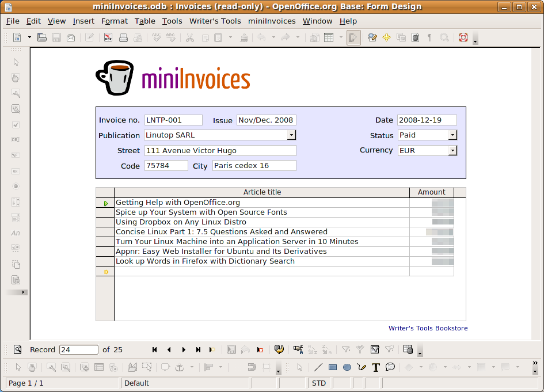
Task: Open the Format menu
Action: pos(115,21)
